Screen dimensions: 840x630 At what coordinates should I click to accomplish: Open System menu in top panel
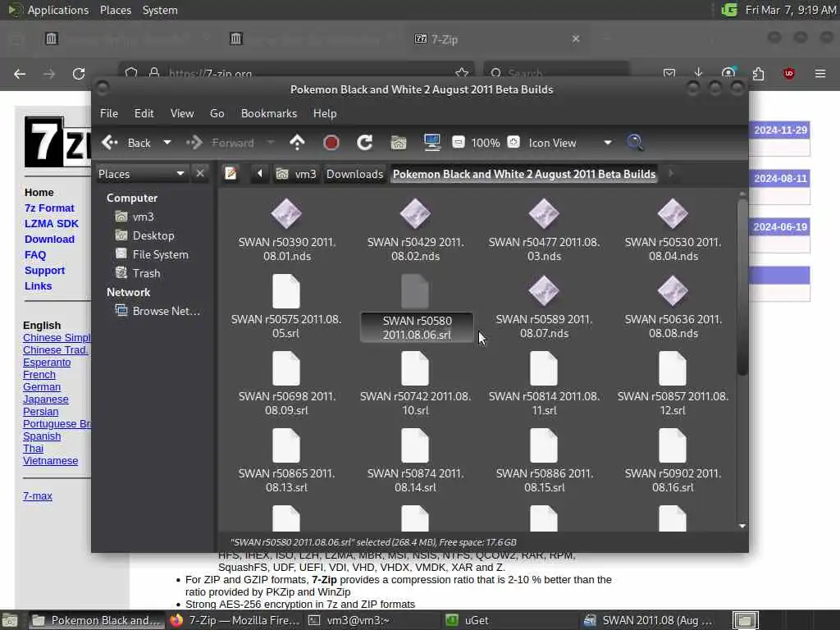pos(160,10)
